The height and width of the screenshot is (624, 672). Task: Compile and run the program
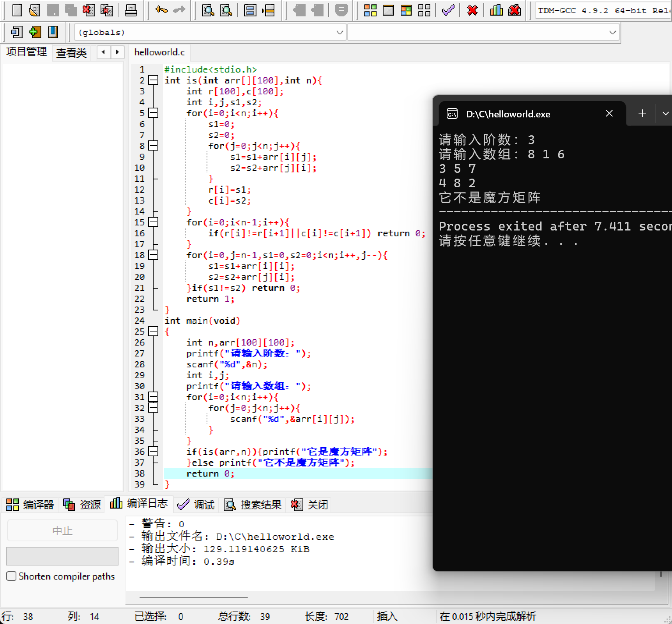coord(406,10)
